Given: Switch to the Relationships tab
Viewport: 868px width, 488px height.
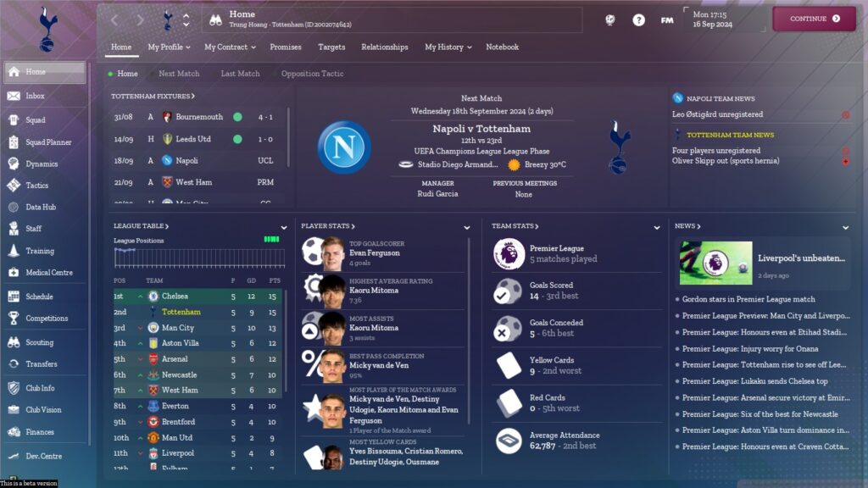Looking at the screenshot, I should (x=385, y=47).
